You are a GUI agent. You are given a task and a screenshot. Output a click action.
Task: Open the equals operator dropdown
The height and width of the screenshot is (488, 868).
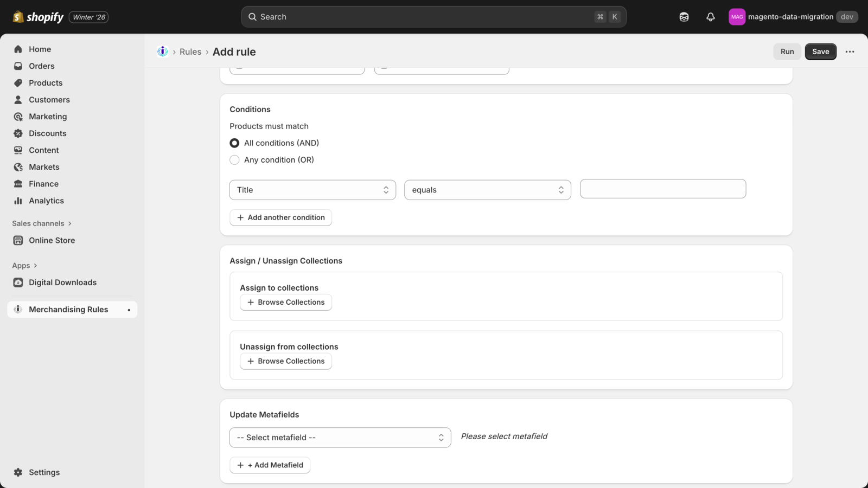coord(487,190)
